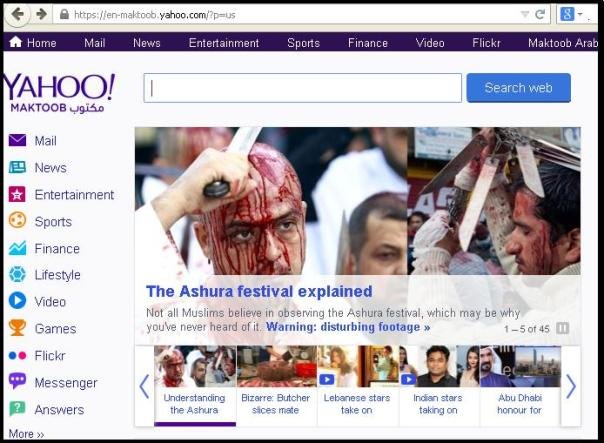Click the Mail envelope icon in sidebar

click(17, 141)
